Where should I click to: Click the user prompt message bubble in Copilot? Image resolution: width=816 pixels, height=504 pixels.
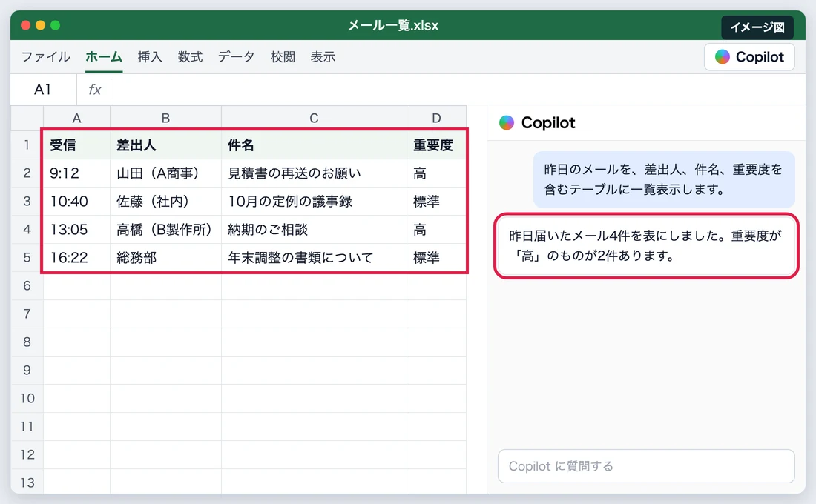(663, 179)
